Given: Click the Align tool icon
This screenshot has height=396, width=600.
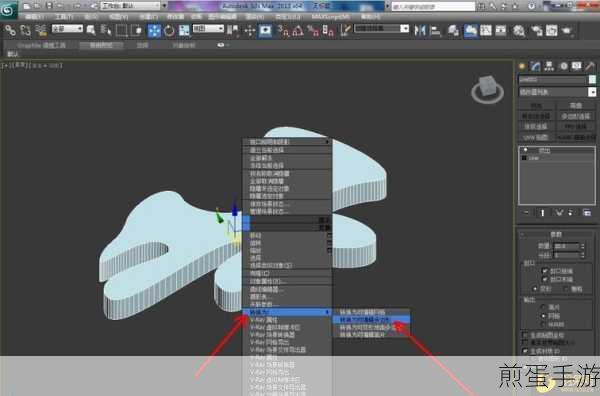Looking at the screenshot, I should (435, 30).
